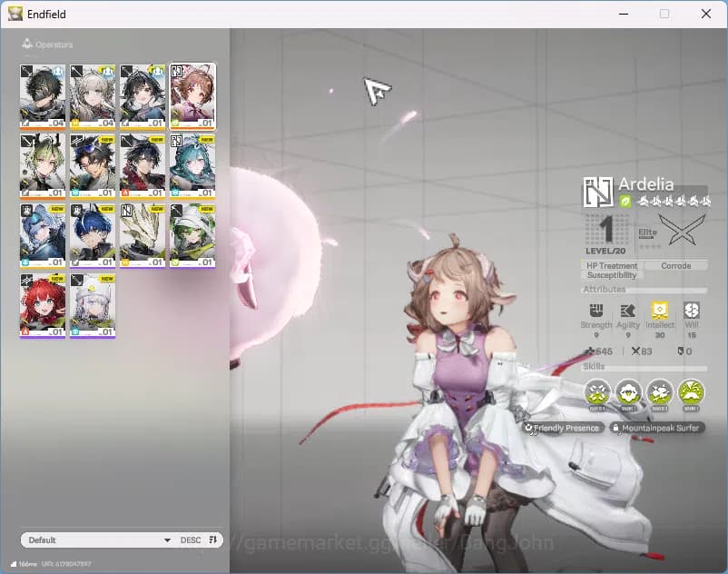Click the locked Mountainpeak Surfer tag
Viewport: 728px width, 574px height.
click(656, 427)
